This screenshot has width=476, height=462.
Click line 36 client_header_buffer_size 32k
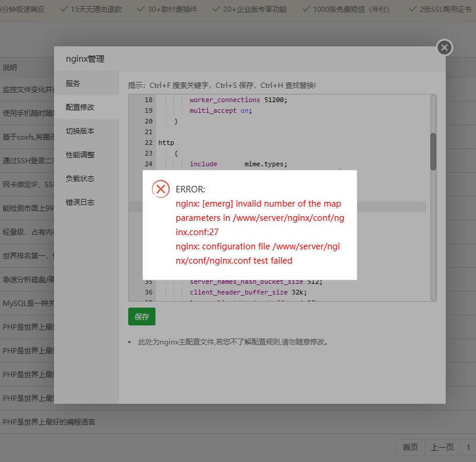pyautogui.click(x=248, y=292)
